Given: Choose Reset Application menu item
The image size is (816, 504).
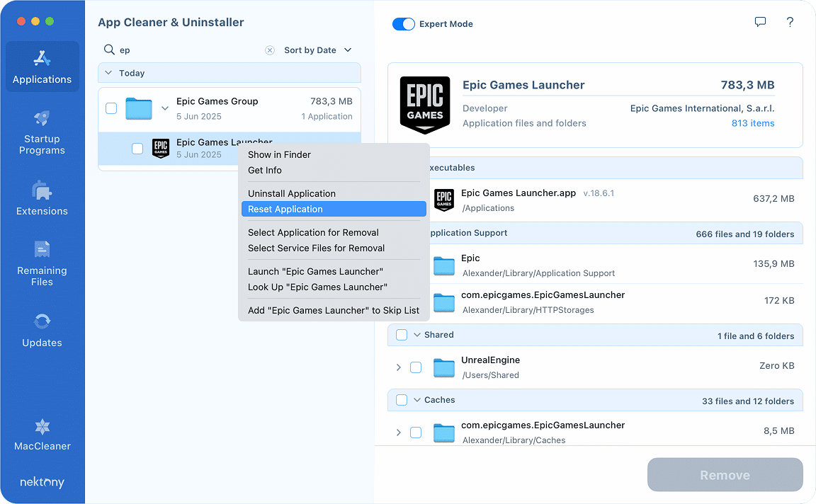Looking at the screenshot, I should (334, 209).
